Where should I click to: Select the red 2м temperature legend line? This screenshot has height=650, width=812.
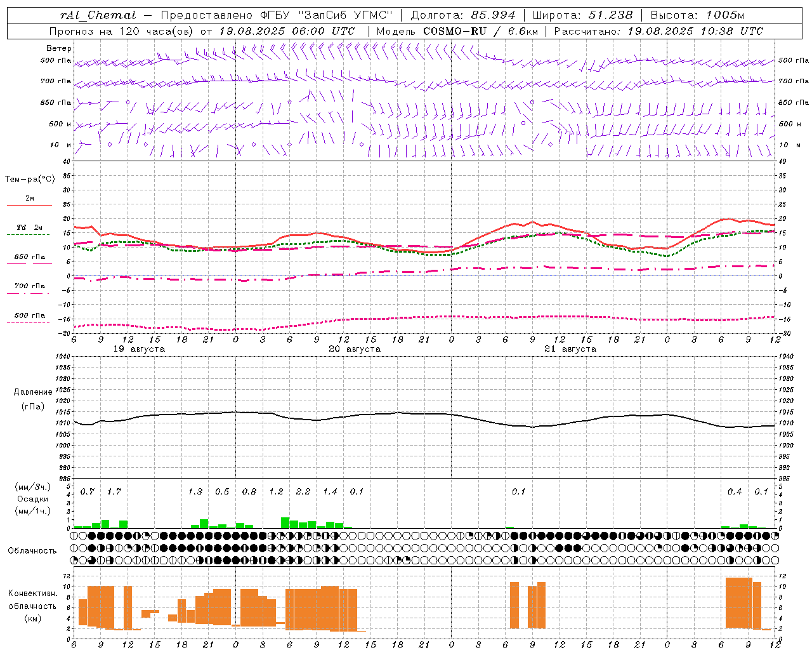point(29,206)
